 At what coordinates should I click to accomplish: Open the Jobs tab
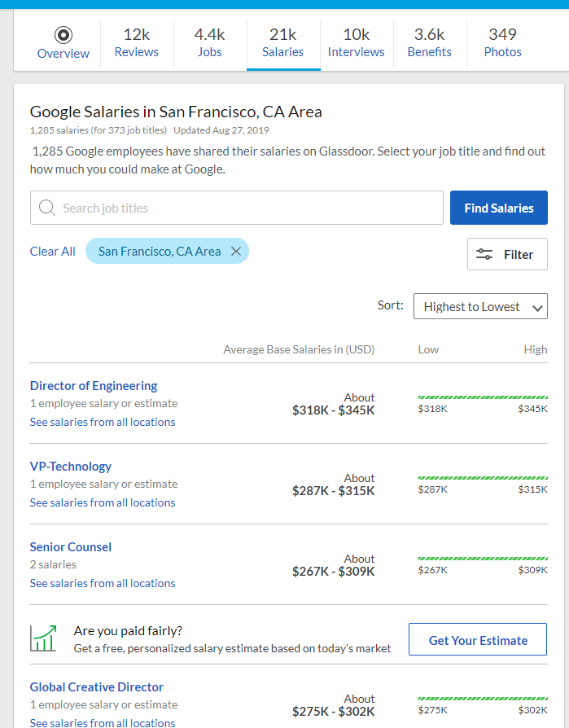click(x=210, y=42)
